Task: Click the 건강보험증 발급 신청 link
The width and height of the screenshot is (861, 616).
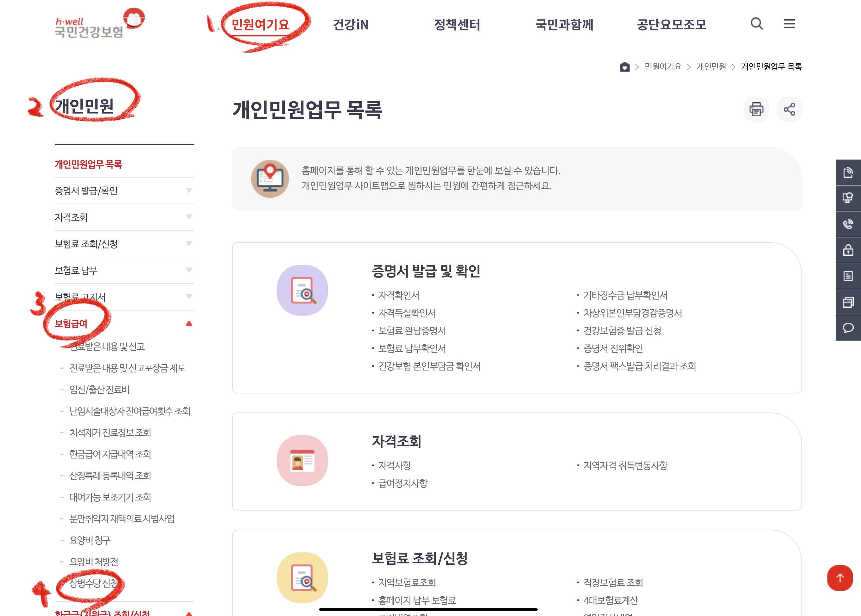Action: (x=622, y=331)
